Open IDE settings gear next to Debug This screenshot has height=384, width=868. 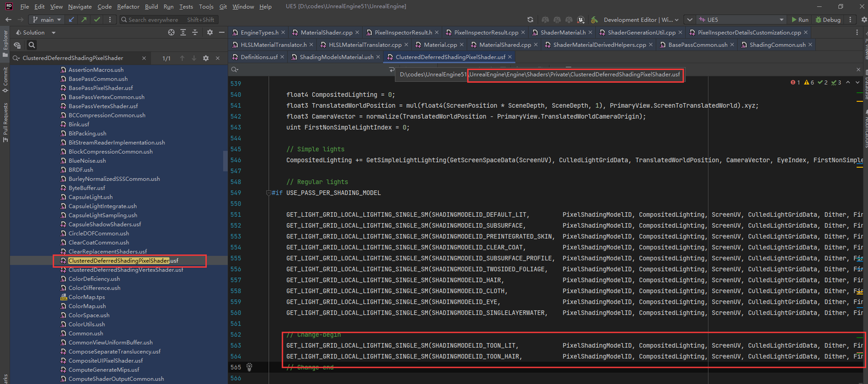(864, 19)
